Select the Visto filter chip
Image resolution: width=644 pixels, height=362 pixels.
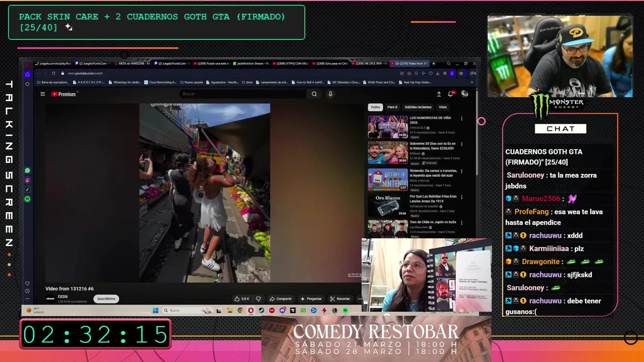click(x=443, y=107)
